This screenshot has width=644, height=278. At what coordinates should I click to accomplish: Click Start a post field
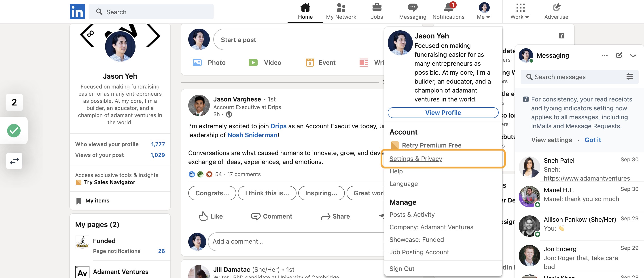[299, 40]
